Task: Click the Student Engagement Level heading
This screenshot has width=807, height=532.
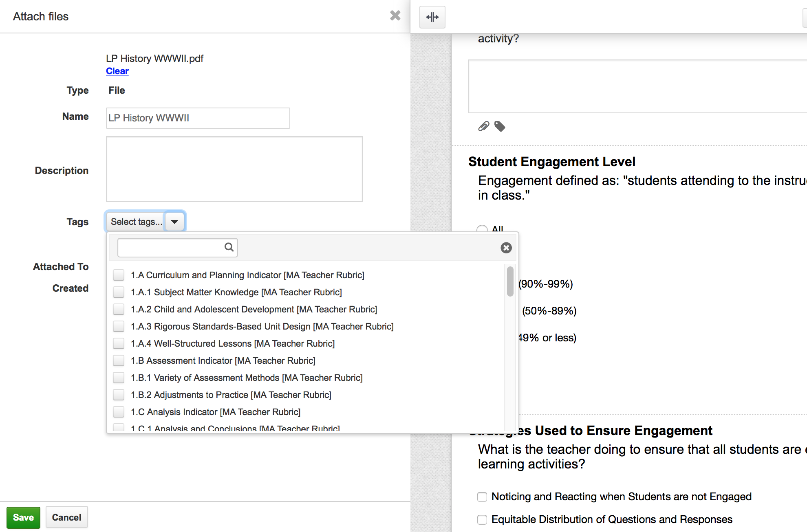Action: coord(552,162)
